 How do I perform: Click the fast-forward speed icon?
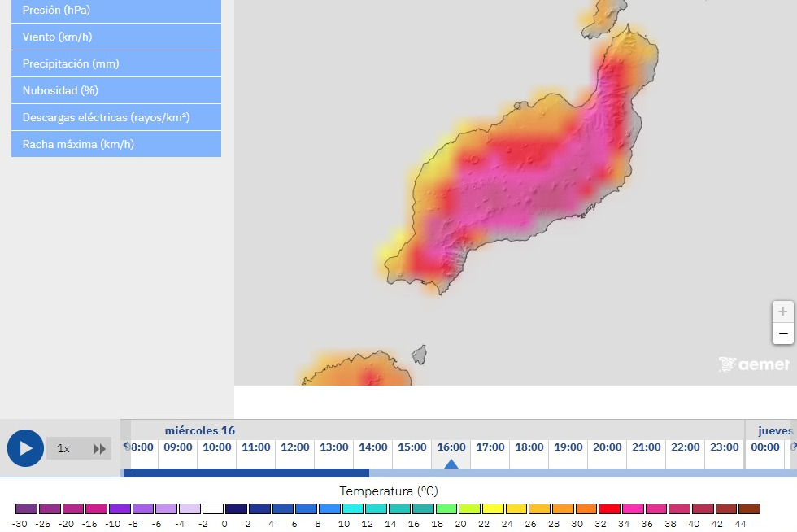pyautogui.click(x=99, y=449)
